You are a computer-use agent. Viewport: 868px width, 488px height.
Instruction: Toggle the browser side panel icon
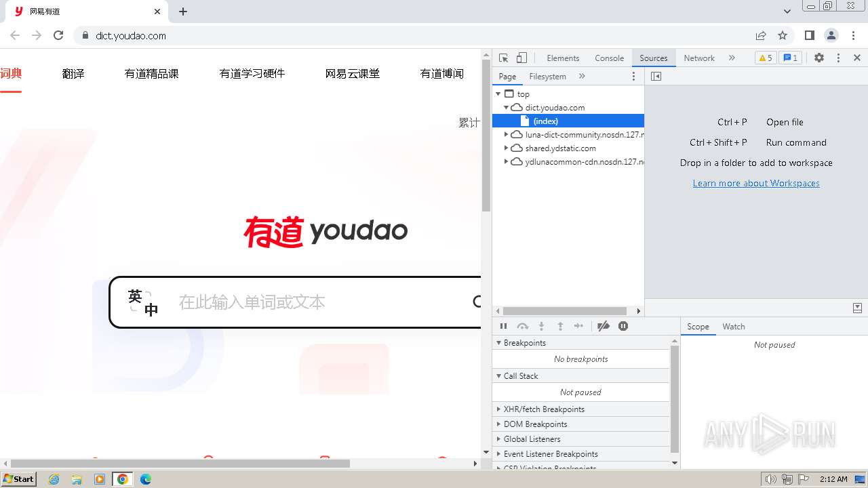click(x=809, y=35)
